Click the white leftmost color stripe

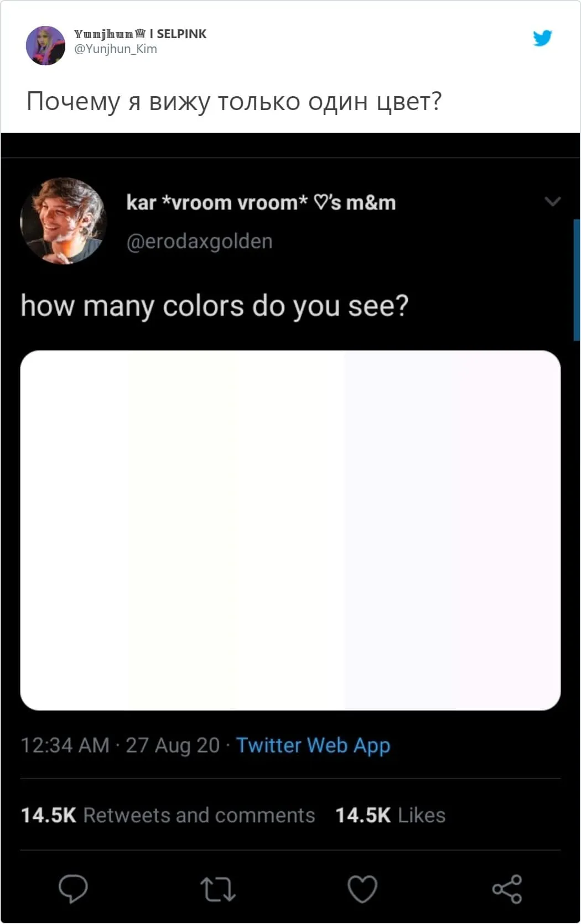click(x=74, y=530)
